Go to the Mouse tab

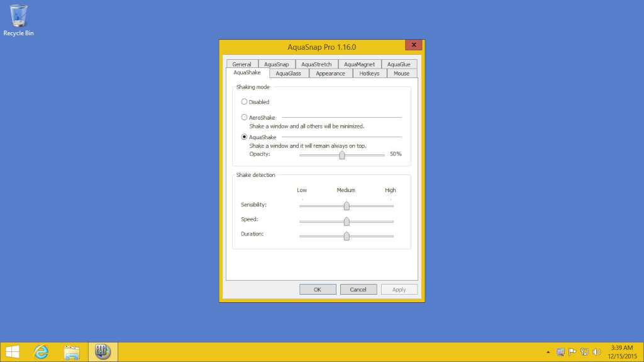(401, 73)
